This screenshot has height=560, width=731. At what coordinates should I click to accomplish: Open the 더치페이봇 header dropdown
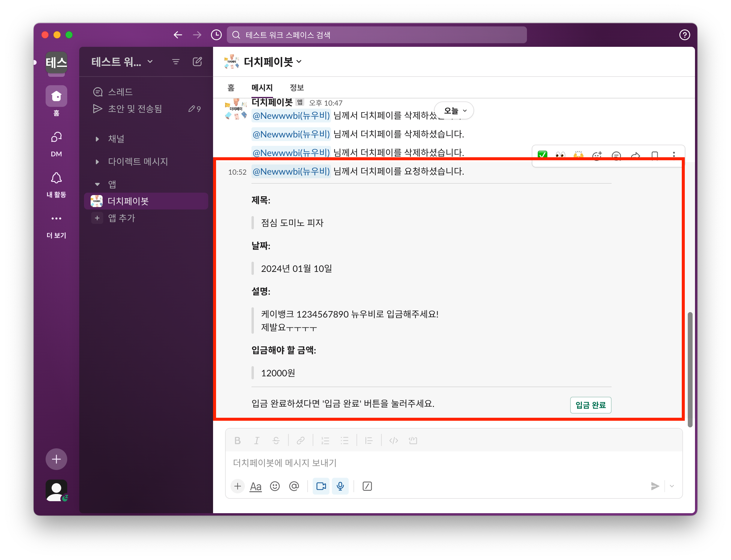pyautogui.click(x=273, y=62)
